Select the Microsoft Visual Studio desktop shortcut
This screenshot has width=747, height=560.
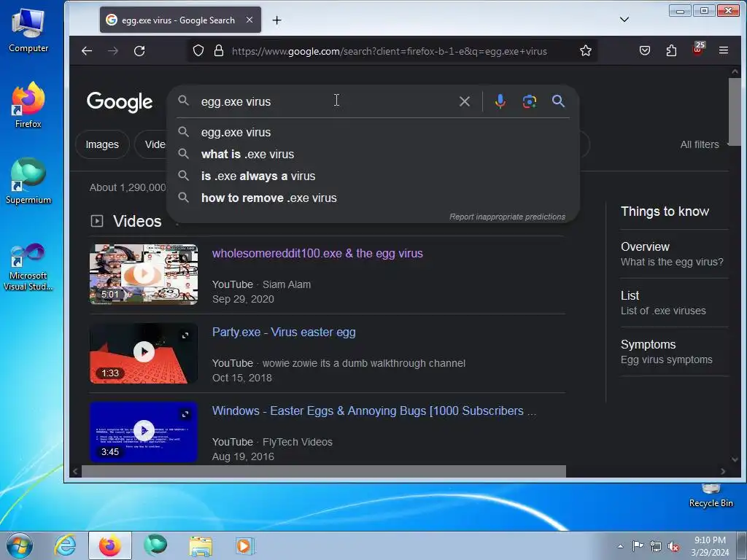tap(28, 267)
